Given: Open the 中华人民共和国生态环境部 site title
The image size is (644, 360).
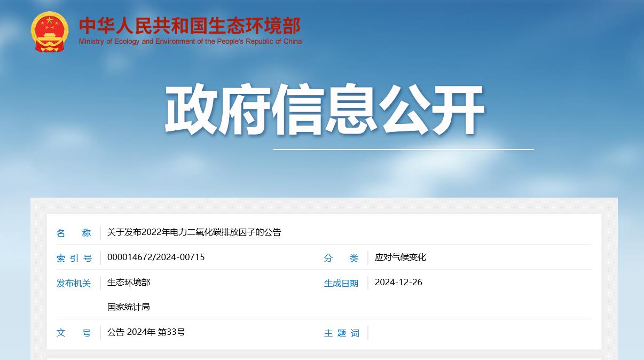Looking at the screenshot, I should pos(190,26).
